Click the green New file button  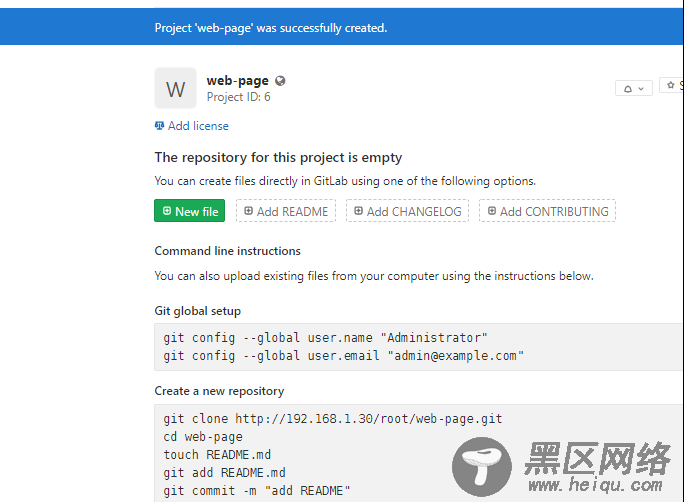(x=189, y=211)
